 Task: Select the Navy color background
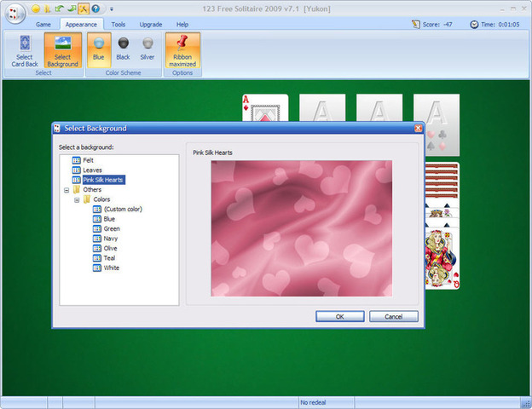111,239
